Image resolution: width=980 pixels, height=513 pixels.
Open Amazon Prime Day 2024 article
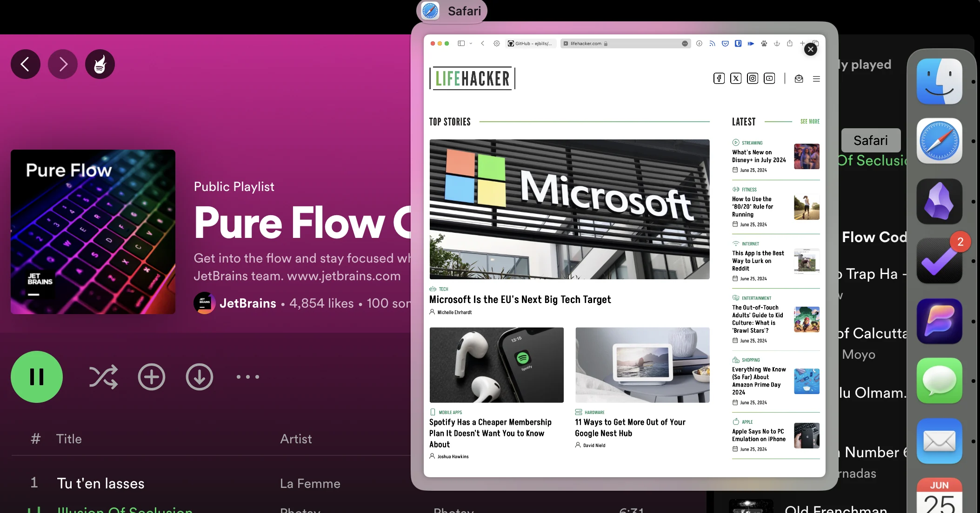click(759, 381)
